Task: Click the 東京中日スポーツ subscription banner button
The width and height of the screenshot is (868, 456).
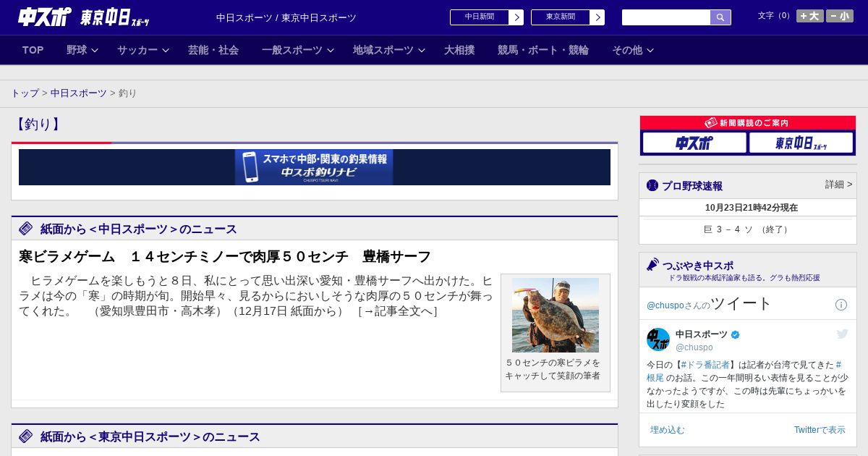Action: [x=801, y=143]
